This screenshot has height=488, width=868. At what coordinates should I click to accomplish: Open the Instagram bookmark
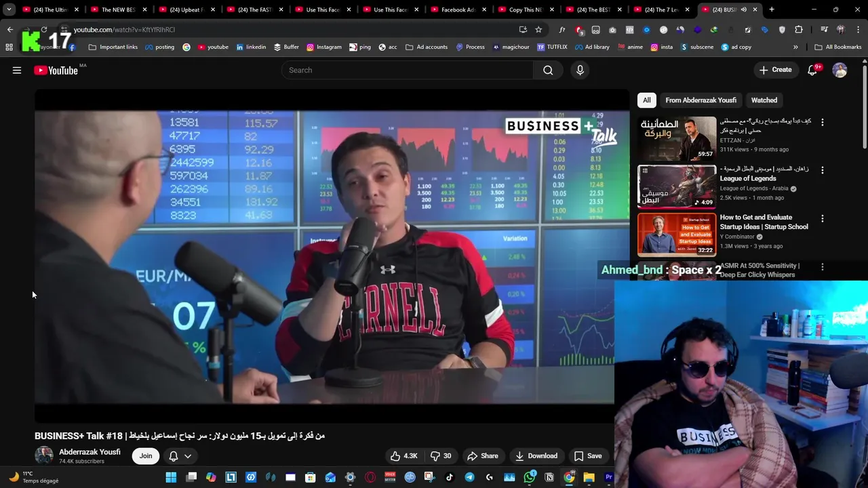(x=323, y=47)
